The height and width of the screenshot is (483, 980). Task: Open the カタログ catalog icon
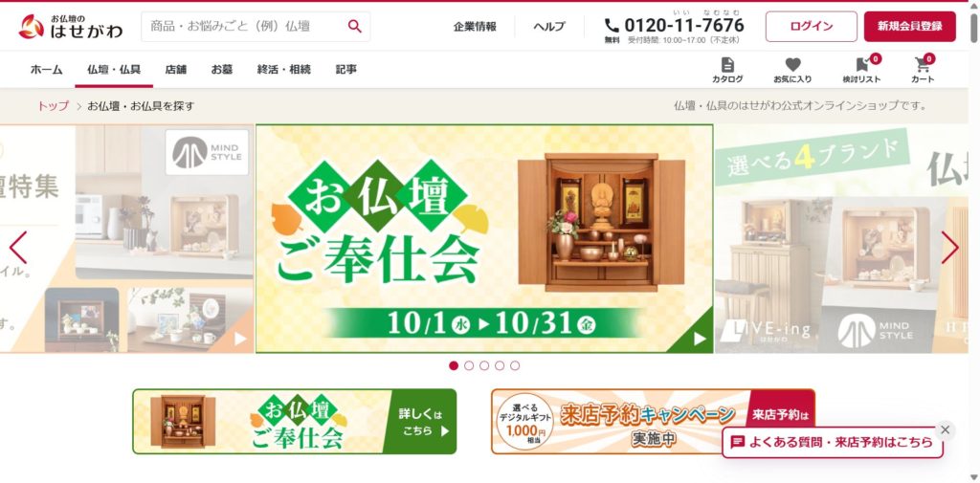tap(727, 70)
